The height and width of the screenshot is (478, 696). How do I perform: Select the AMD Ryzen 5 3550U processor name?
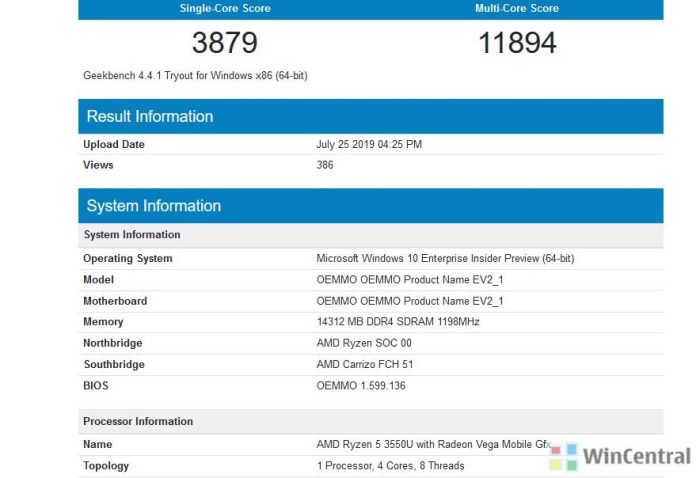[434, 444]
